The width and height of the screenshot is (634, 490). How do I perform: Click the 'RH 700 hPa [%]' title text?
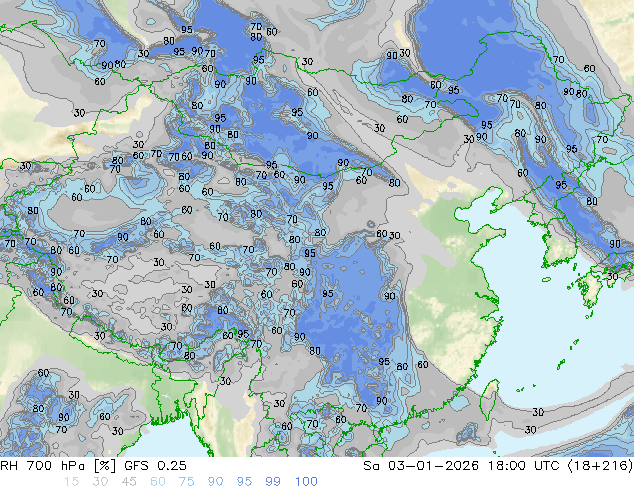[x=58, y=466]
